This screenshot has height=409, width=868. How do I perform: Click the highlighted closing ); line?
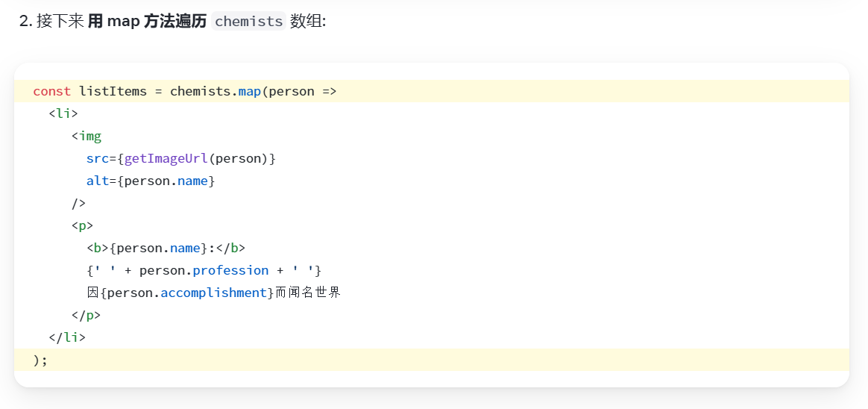[40, 360]
